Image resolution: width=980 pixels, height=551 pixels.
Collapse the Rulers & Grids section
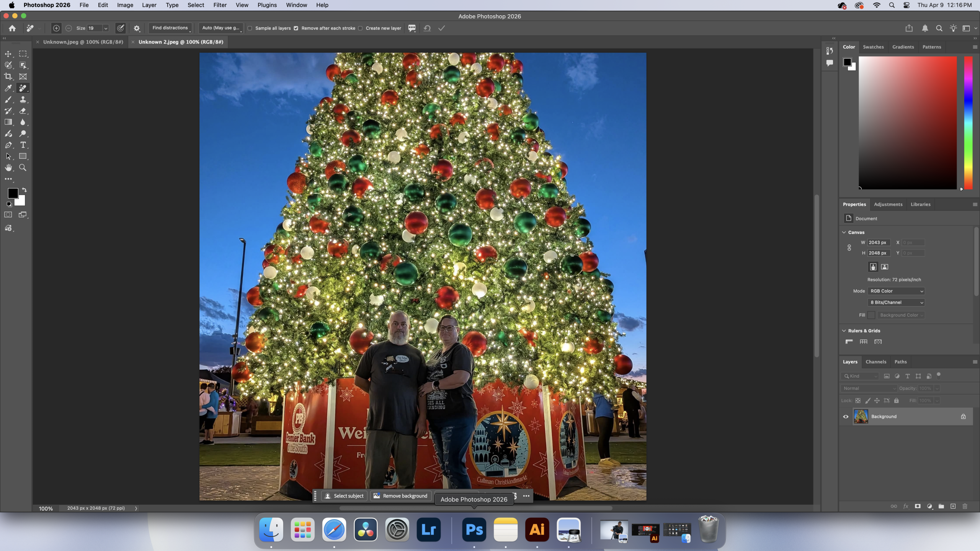[x=844, y=331]
